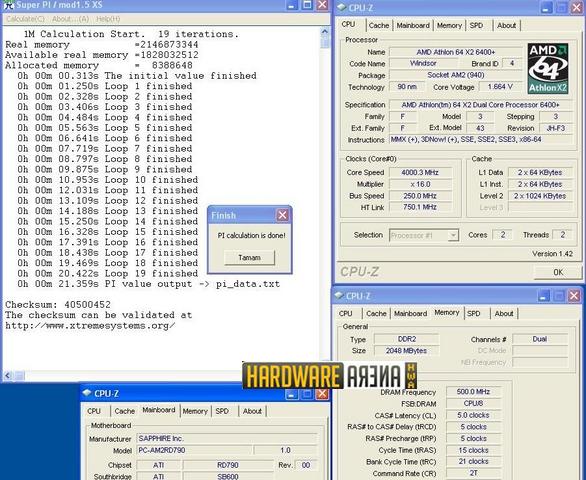The height and width of the screenshot is (480, 586).
Task: Click the Chipset RD790 value
Action: click(x=228, y=465)
